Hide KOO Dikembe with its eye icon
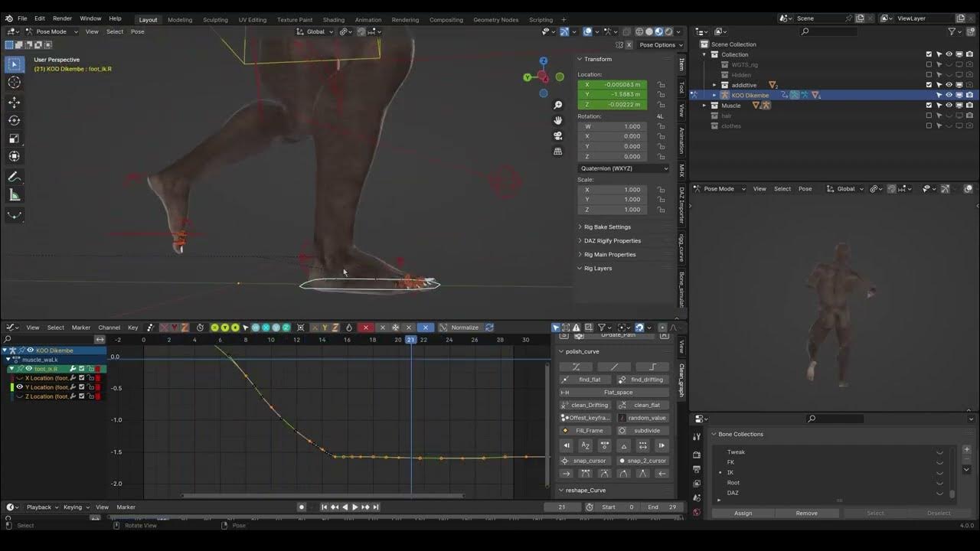Viewport: 980px width, 551px height. point(949,96)
